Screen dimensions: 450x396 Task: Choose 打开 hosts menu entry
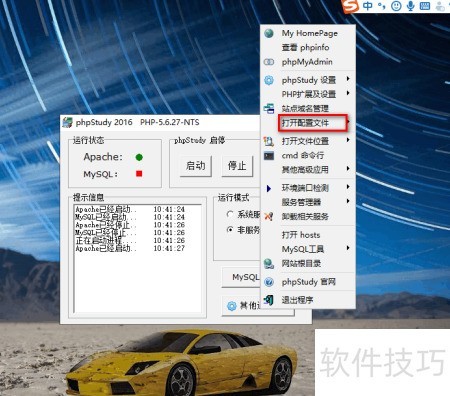[x=301, y=235]
